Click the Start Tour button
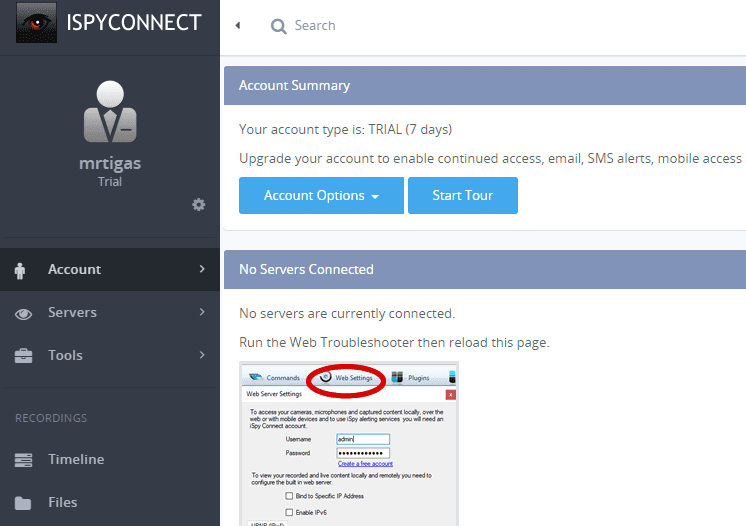This screenshot has height=526, width=746. coord(463,195)
